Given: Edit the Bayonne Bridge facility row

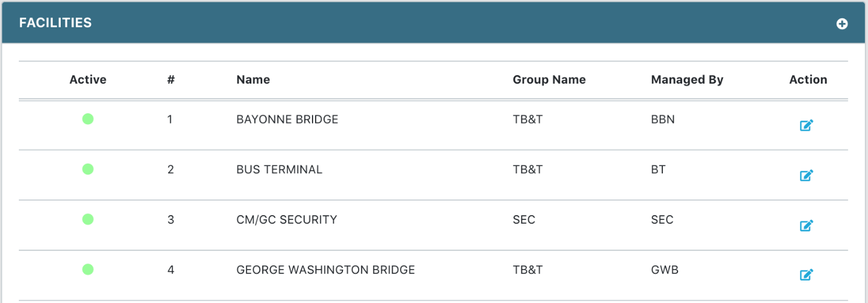Looking at the screenshot, I should tap(806, 125).
